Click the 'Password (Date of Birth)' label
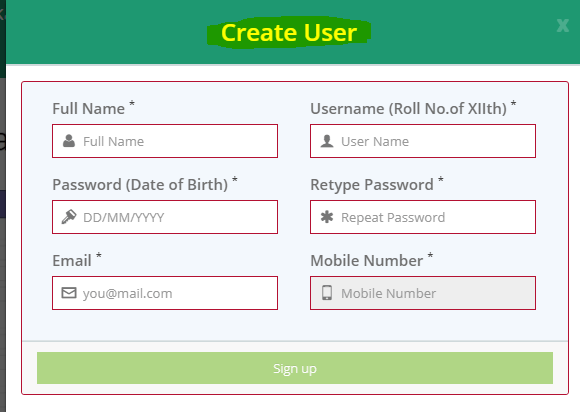The height and width of the screenshot is (412, 580). click(140, 185)
